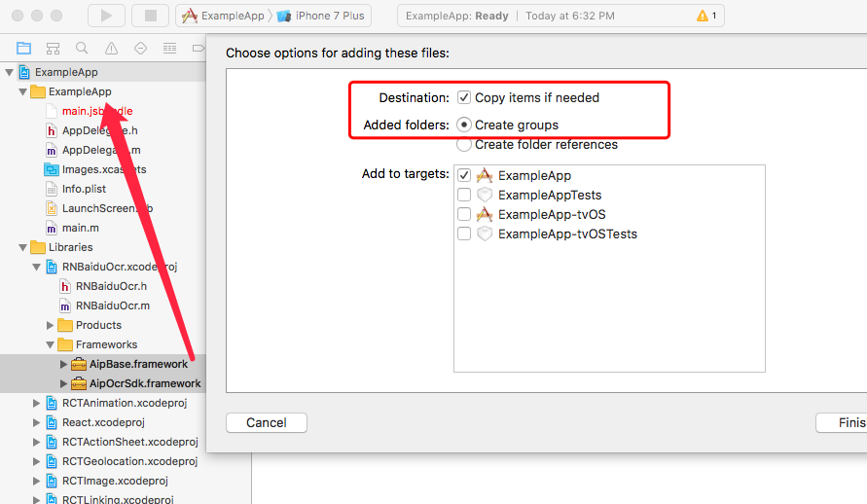Click the yellow warning indicator in status bar

703,16
